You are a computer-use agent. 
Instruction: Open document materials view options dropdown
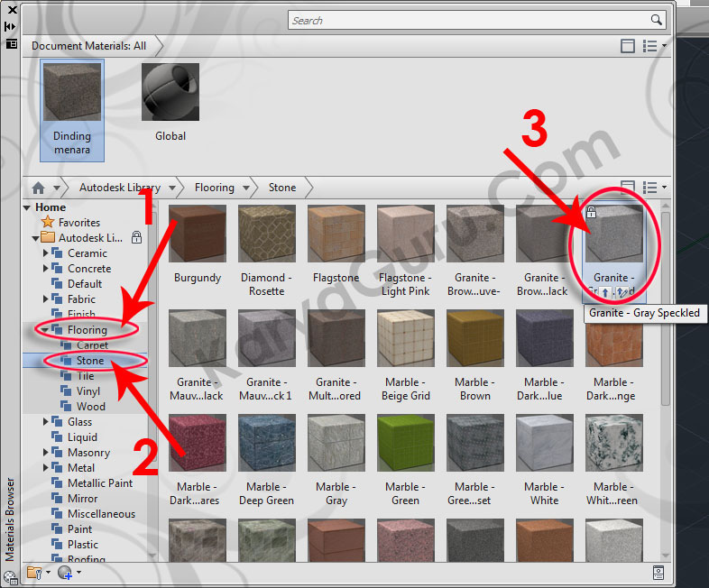(653, 45)
